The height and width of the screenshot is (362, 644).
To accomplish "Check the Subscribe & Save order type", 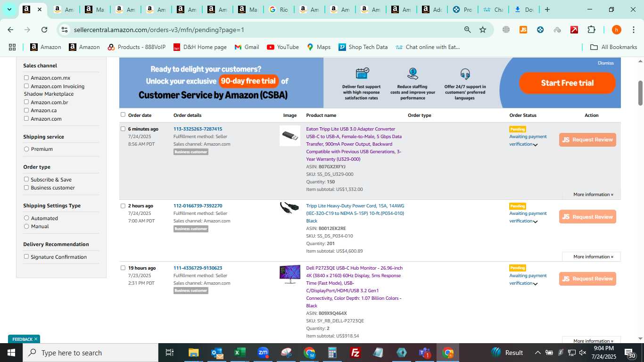I will [x=26, y=180].
